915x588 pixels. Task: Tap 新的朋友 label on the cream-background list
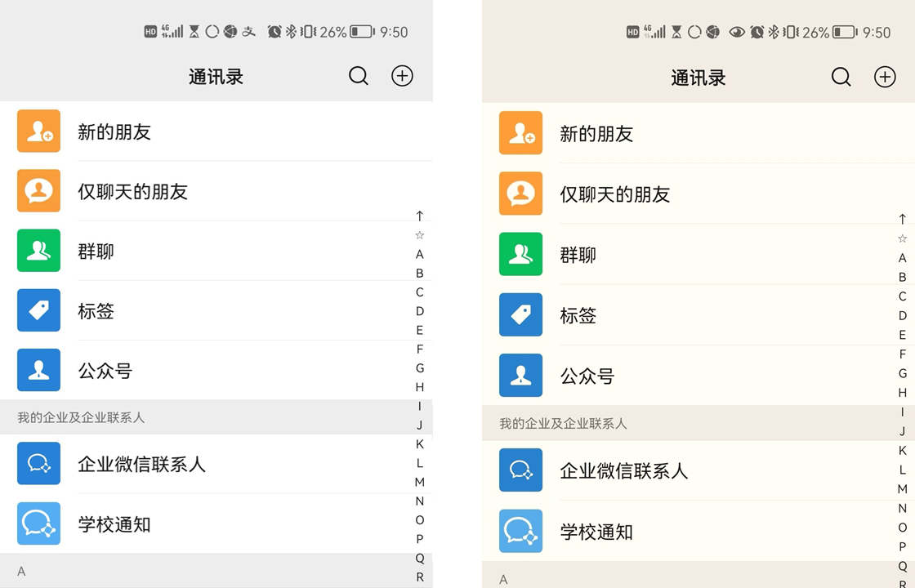click(596, 134)
